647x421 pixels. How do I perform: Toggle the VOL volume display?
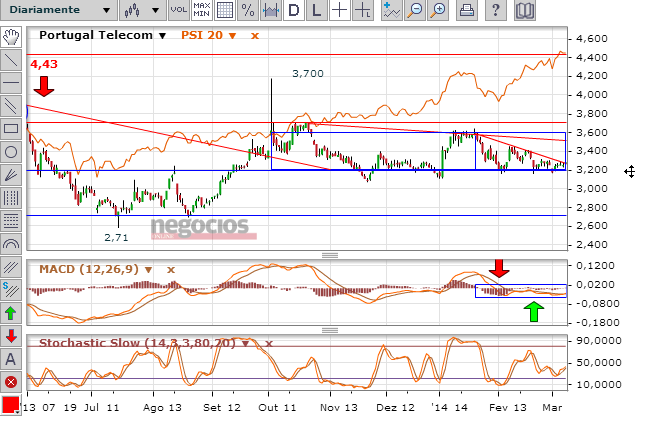tap(179, 10)
